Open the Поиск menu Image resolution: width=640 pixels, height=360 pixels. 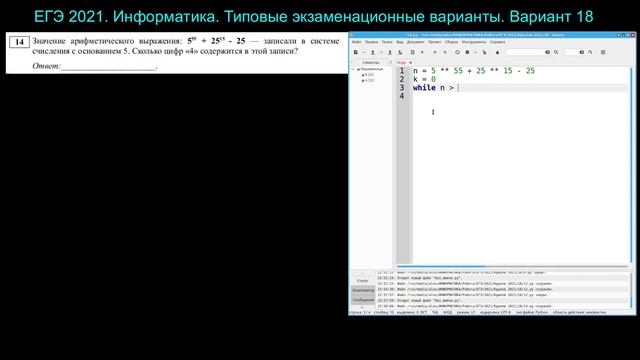point(387,42)
